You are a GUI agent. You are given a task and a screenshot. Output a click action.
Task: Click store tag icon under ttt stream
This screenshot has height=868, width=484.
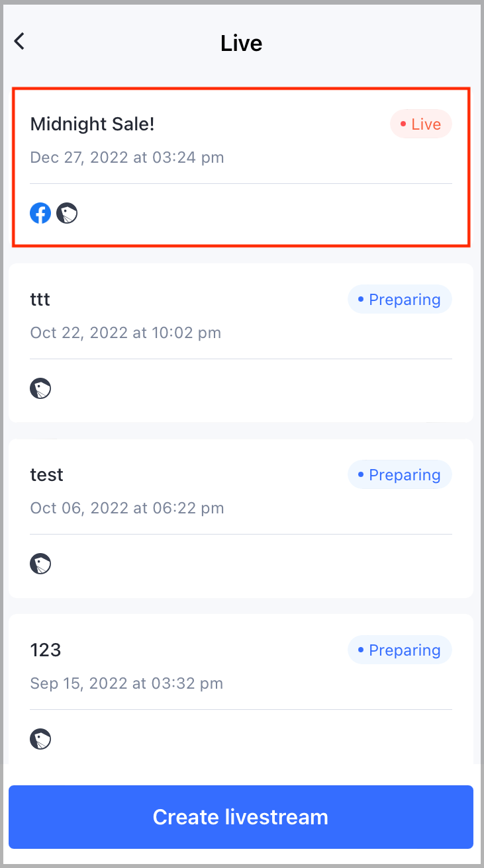pos(40,388)
